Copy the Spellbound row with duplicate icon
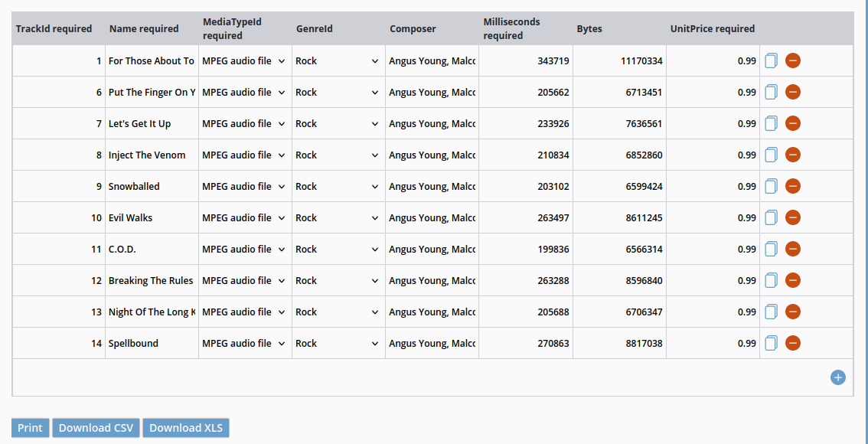Viewport: 868px width, 444px height. tap(771, 343)
